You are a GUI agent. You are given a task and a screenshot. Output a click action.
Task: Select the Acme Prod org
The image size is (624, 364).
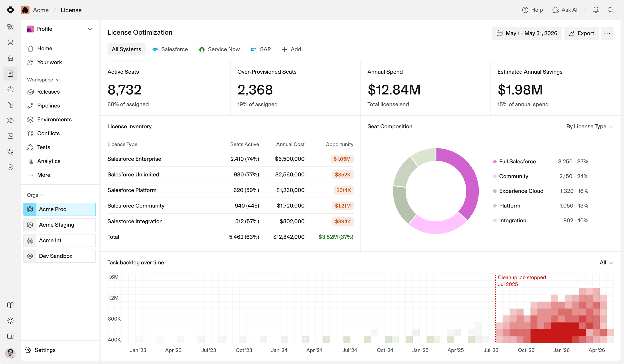pos(60,209)
